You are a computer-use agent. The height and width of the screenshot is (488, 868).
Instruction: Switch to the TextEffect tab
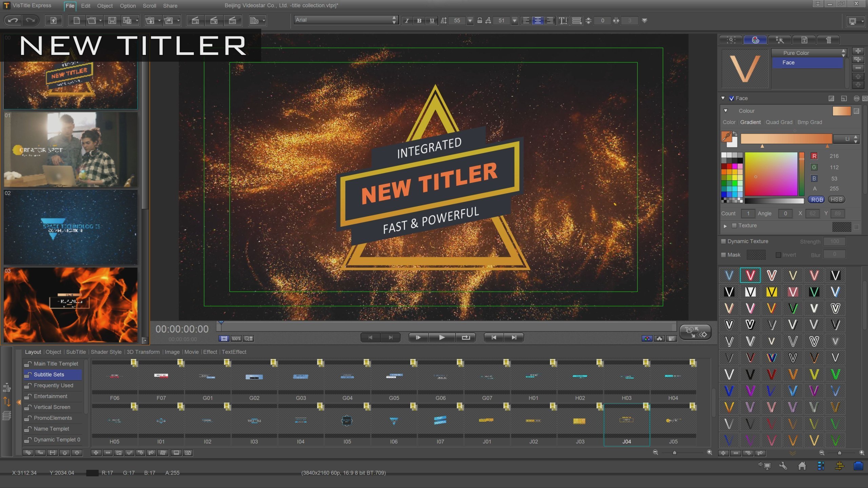pos(234,351)
